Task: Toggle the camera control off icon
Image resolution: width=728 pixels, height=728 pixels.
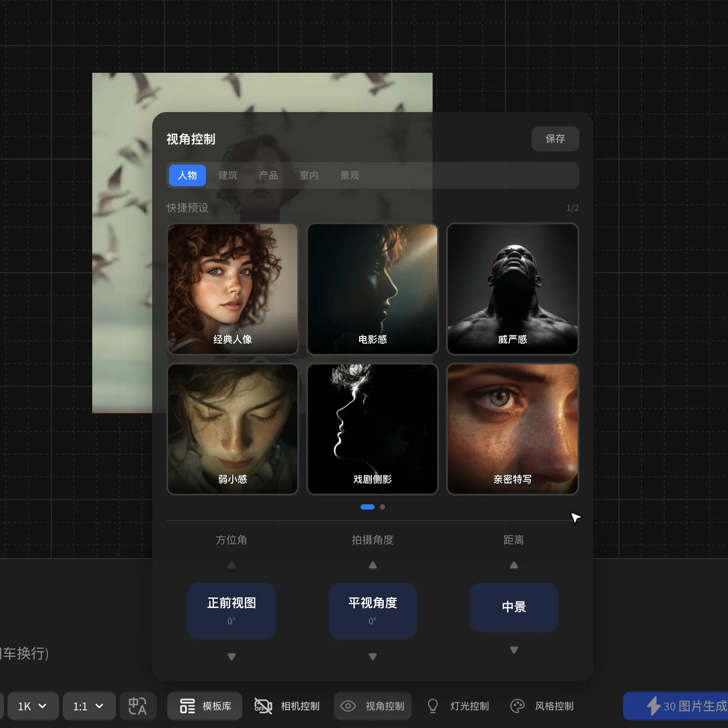Action: (263, 706)
